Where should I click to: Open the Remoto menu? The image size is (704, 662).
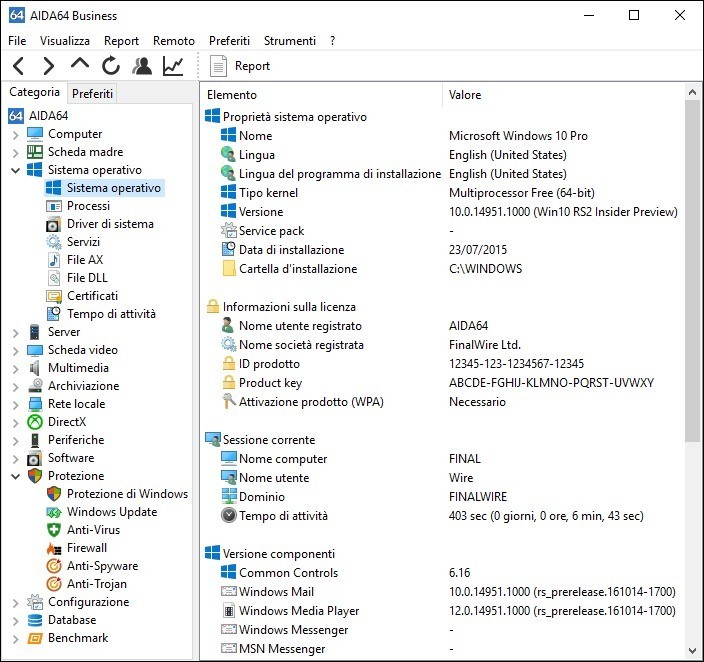coord(174,41)
